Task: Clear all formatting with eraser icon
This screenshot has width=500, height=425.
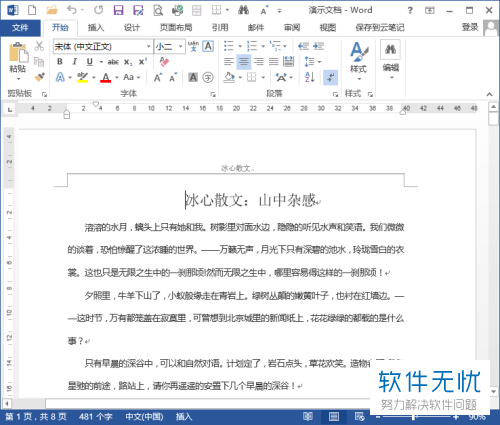Action: 164,62
